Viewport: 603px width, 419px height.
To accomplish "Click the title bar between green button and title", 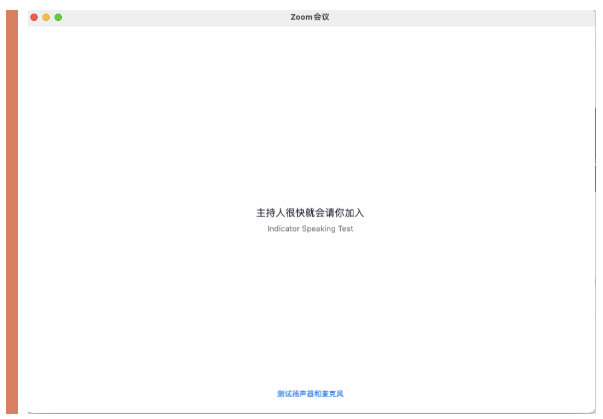I will [x=170, y=18].
